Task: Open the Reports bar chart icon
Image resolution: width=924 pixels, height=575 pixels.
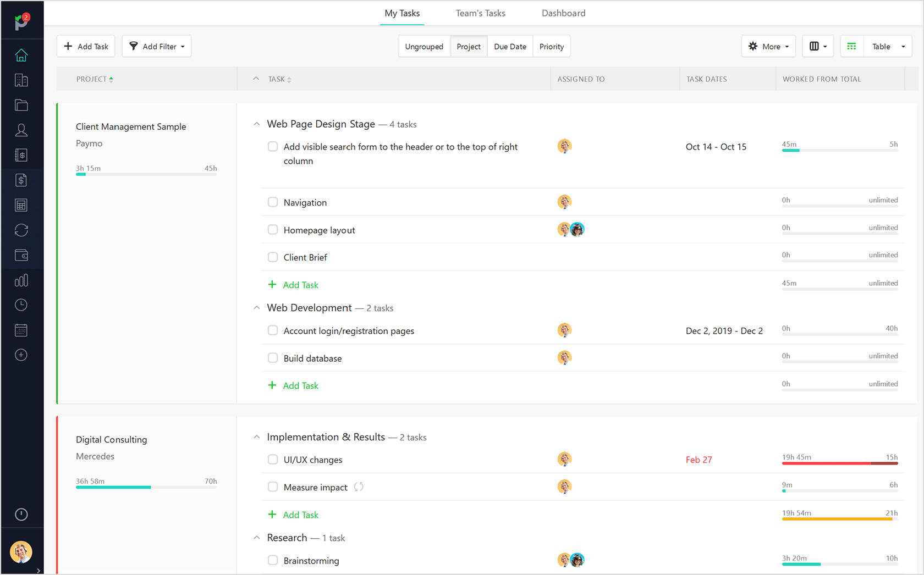Action: click(21, 280)
